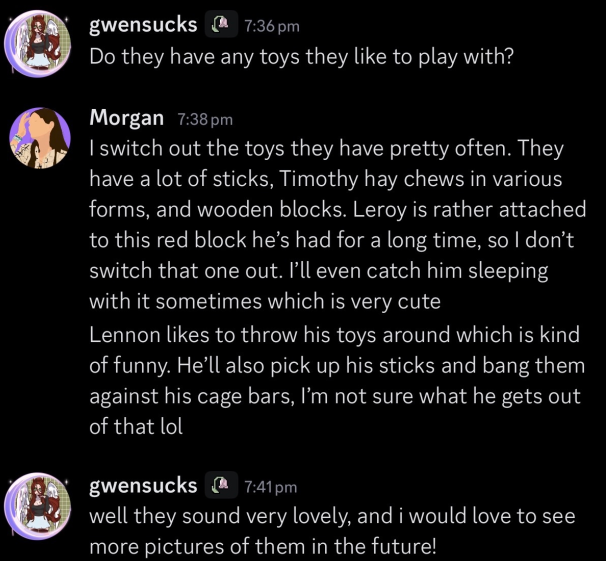
Task: Open the gwensucks username on the last message
Action: pos(143,487)
